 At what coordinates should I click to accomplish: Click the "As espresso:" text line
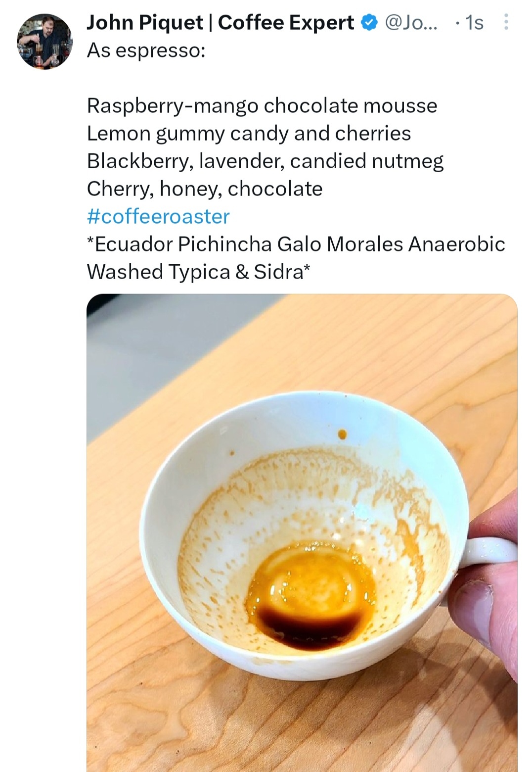146,50
